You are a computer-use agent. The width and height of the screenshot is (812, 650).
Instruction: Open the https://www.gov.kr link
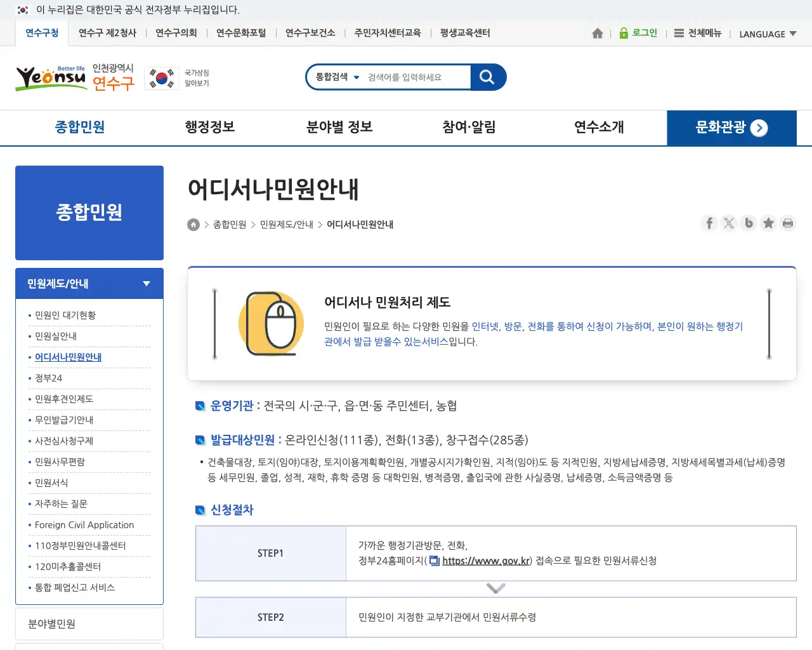point(485,560)
